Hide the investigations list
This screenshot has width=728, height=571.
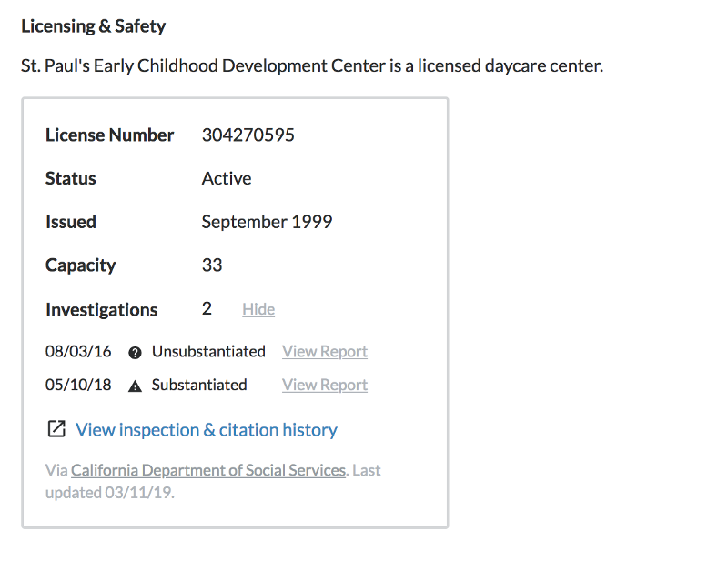click(x=258, y=309)
